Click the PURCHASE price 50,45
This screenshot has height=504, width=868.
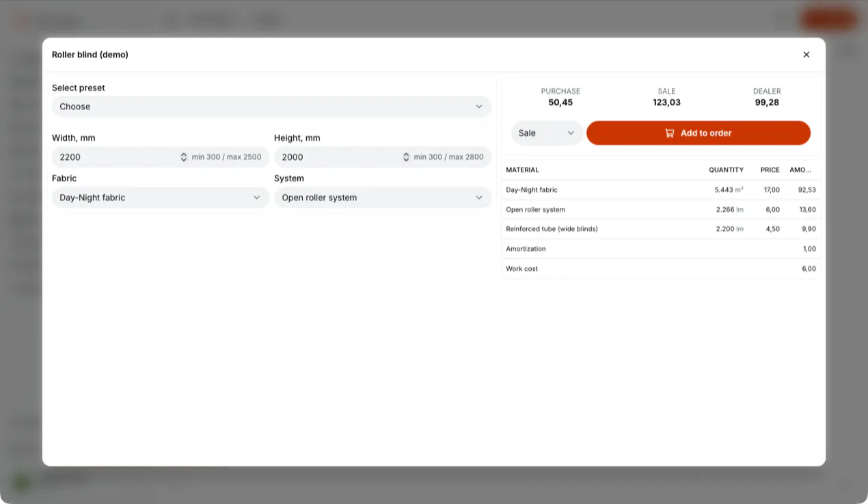560,103
